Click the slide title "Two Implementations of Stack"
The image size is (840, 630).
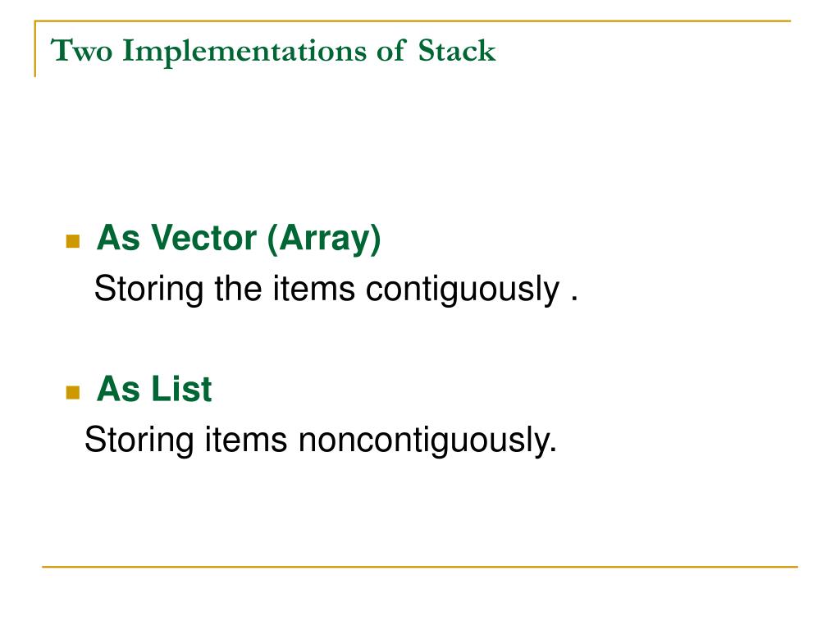coord(273,52)
